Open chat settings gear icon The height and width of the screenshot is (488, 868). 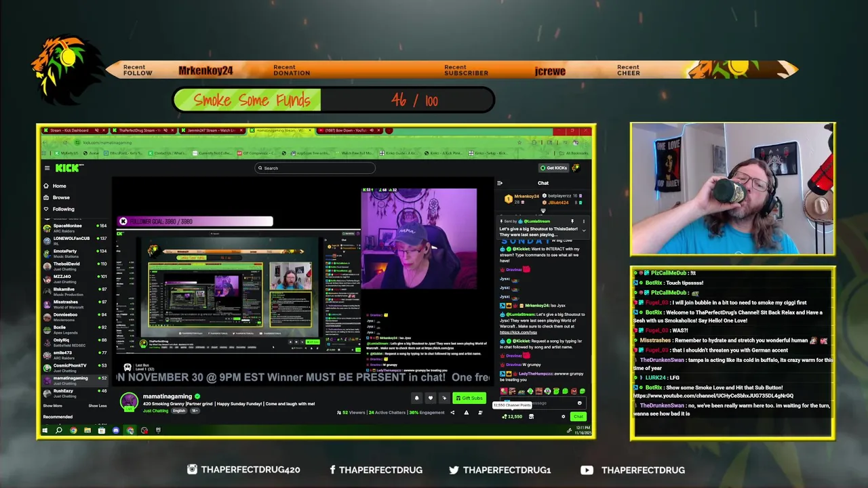[x=563, y=416]
